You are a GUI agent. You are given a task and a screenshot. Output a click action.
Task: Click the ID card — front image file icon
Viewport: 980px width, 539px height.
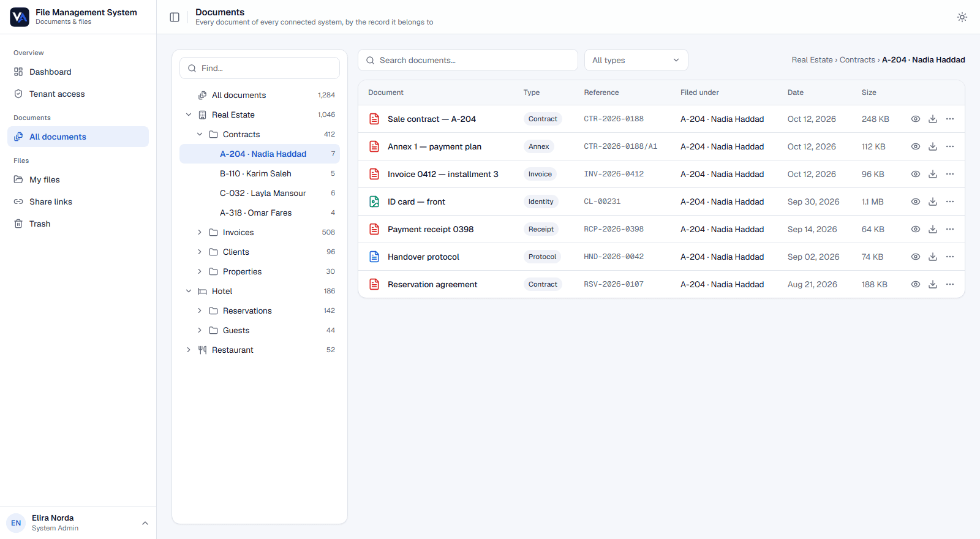[x=374, y=202]
